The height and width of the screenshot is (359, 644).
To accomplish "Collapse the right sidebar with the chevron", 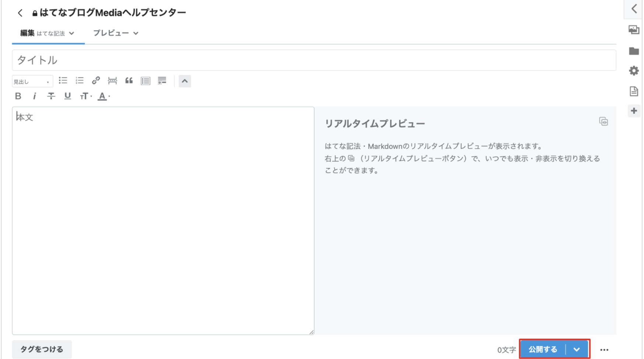I will click(x=634, y=9).
